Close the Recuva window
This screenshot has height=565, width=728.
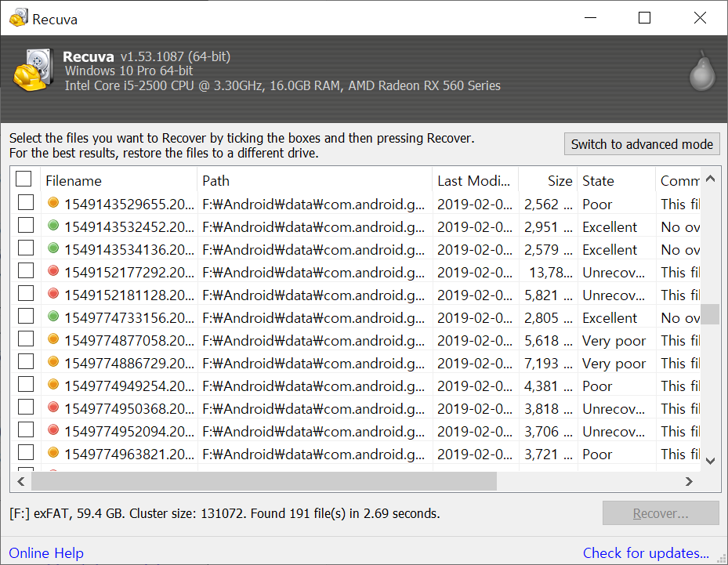[700, 18]
